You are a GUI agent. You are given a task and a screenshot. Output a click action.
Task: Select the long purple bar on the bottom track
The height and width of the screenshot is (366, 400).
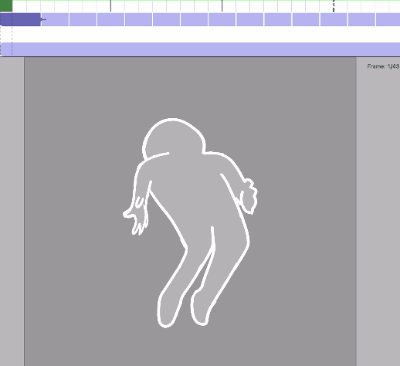click(200, 49)
